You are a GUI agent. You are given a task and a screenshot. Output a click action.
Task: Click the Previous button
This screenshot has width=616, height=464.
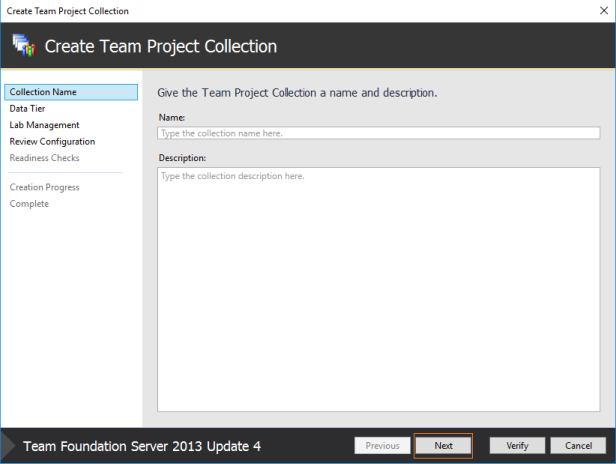click(382, 446)
